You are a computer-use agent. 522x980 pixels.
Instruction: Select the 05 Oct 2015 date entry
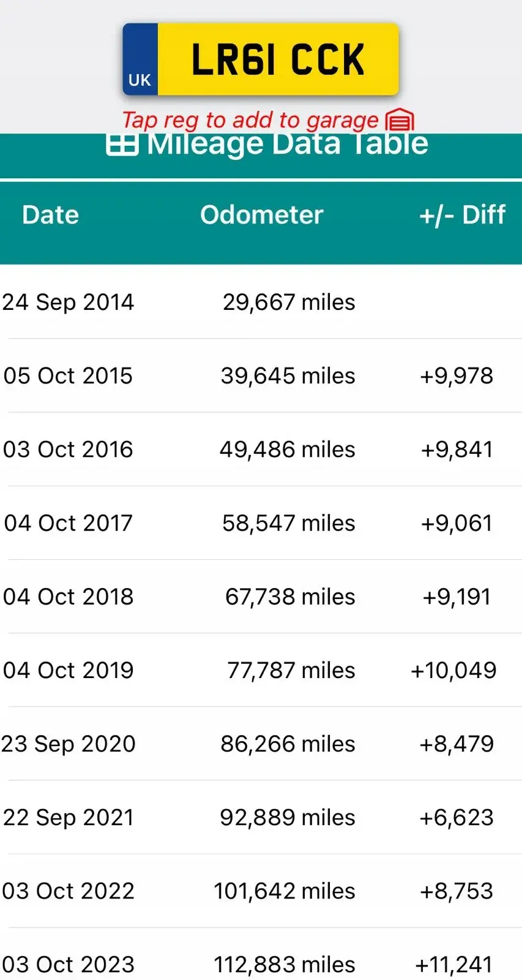(68, 375)
